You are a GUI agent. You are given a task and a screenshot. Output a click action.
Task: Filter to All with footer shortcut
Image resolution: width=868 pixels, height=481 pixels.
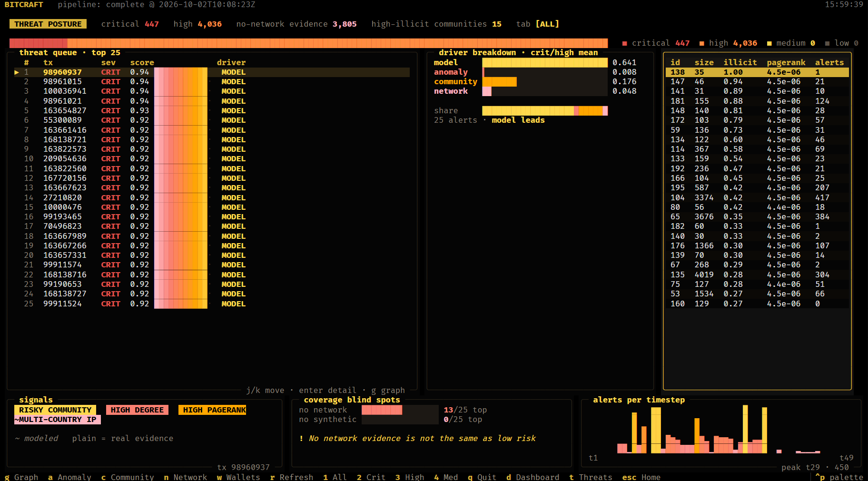[x=335, y=477]
